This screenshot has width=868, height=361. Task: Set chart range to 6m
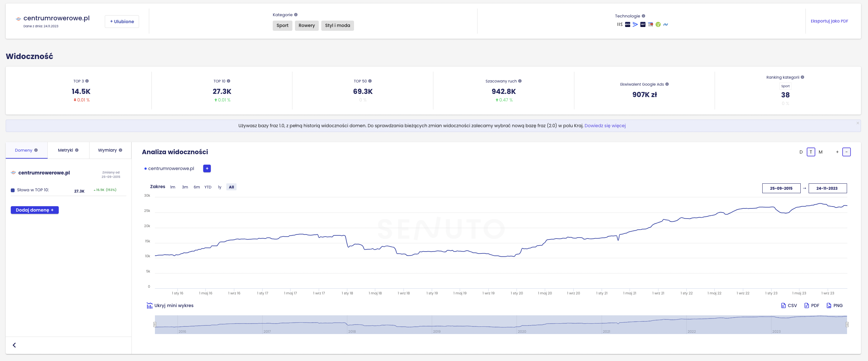click(x=197, y=187)
